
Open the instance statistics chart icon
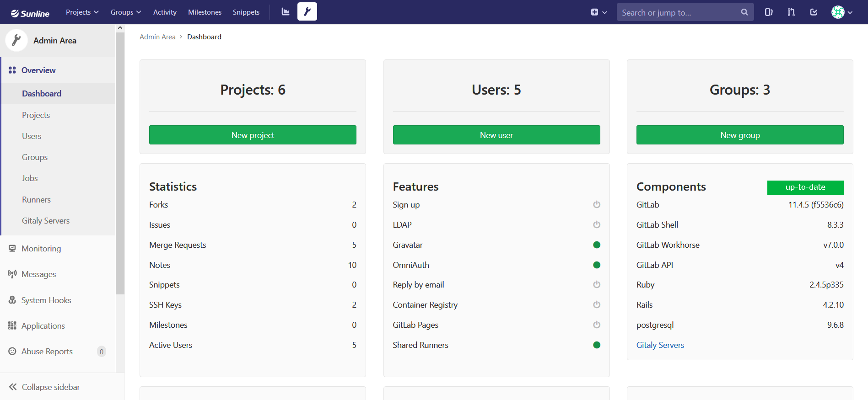pyautogui.click(x=286, y=12)
